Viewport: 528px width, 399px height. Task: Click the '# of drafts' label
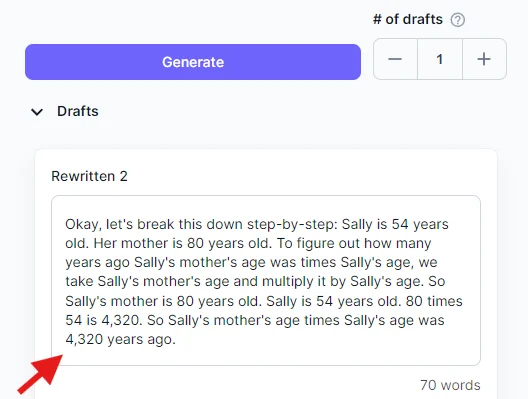(x=407, y=19)
